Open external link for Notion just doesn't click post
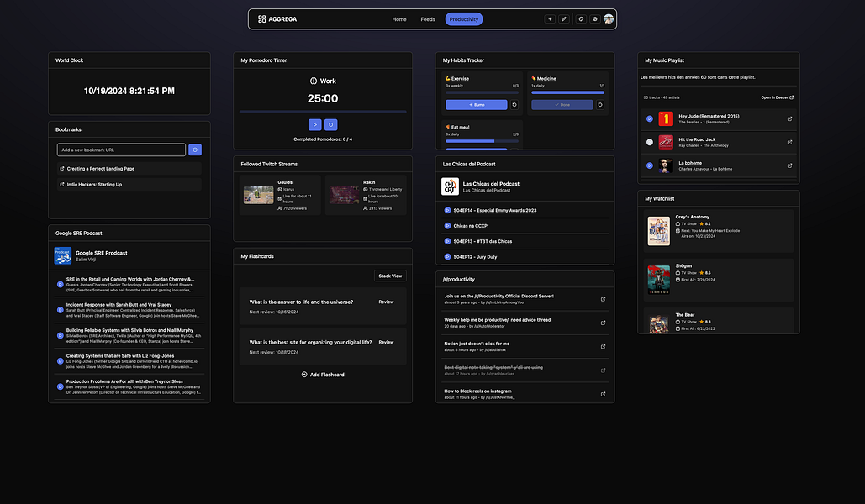Screen dimensions: 865x504 point(603,346)
